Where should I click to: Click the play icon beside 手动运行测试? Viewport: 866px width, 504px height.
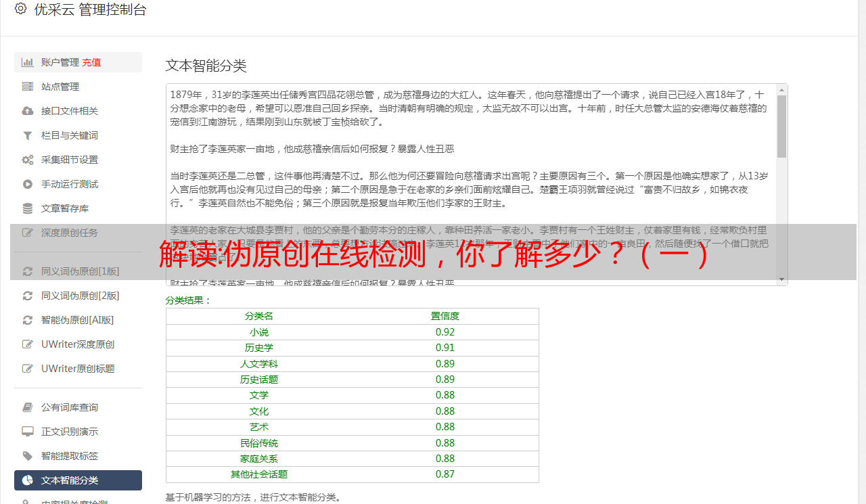[28, 184]
